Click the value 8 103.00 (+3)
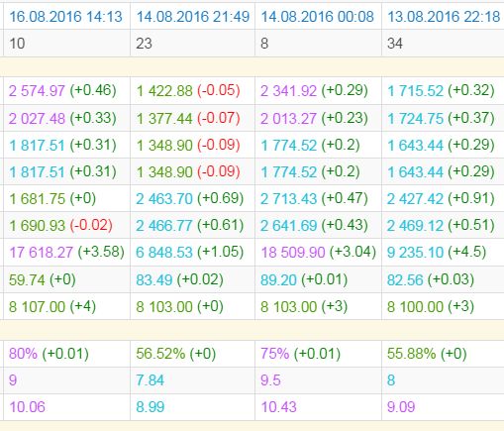The width and height of the screenshot is (504, 431). coord(304,306)
